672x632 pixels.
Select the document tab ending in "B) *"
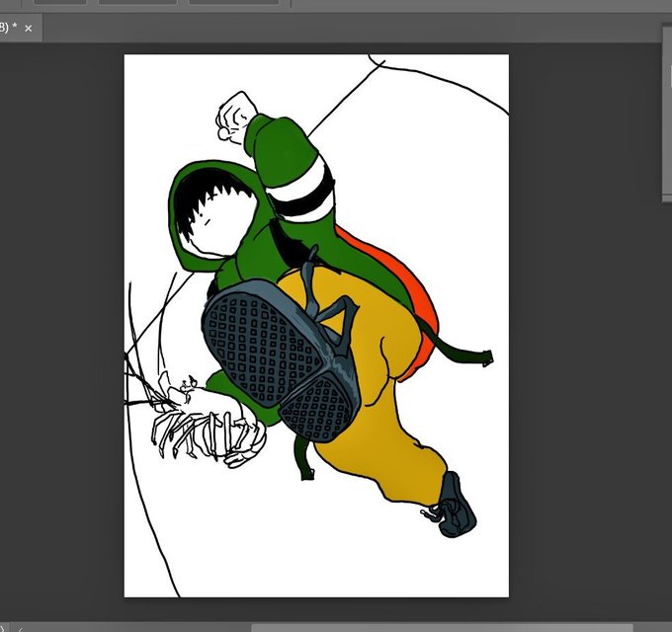click(x=21, y=29)
